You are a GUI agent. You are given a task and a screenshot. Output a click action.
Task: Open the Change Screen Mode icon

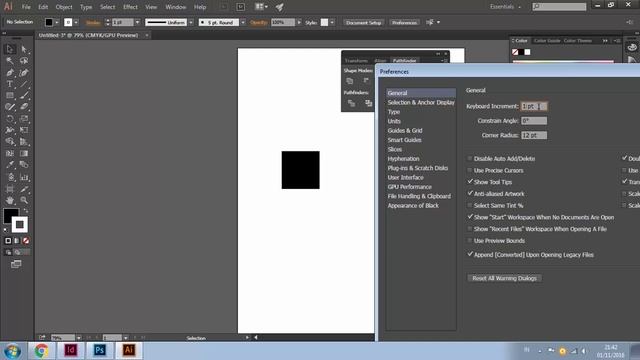(16, 264)
